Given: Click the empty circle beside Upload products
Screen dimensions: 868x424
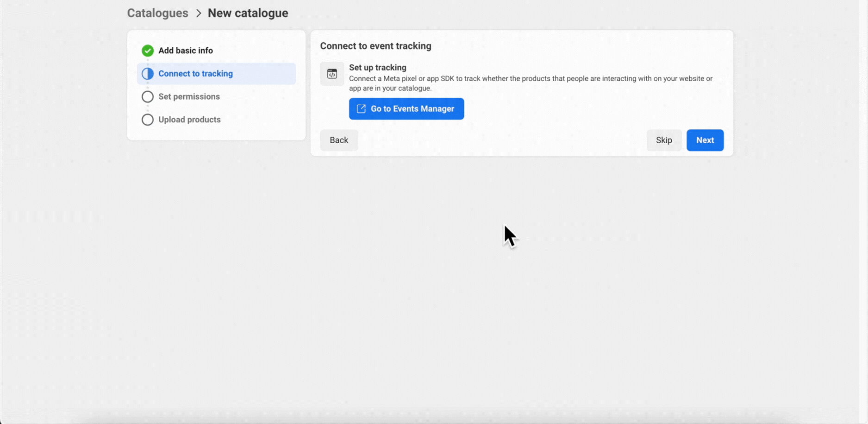Looking at the screenshot, I should click(x=148, y=120).
